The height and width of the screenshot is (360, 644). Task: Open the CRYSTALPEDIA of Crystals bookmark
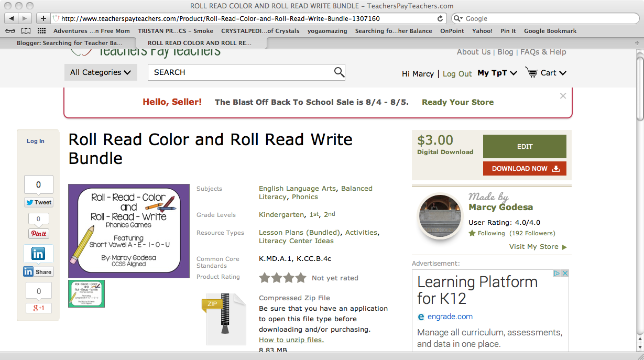pyautogui.click(x=260, y=31)
